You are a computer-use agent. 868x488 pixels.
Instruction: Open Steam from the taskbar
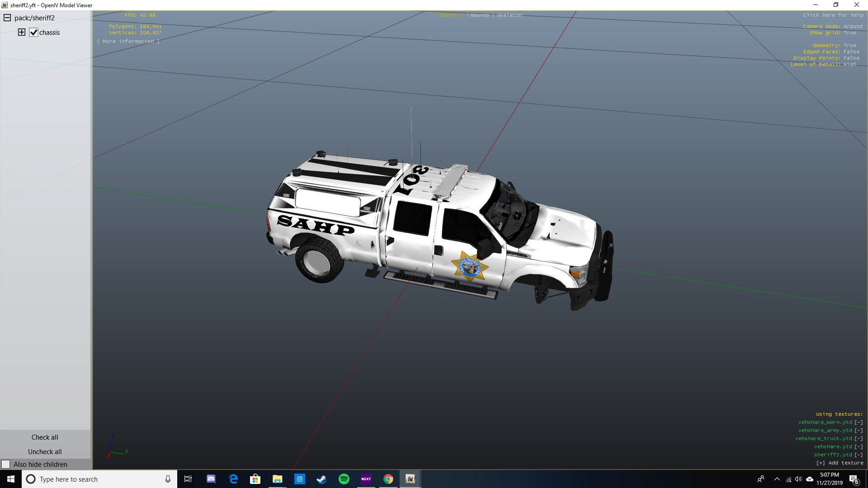[321, 479]
